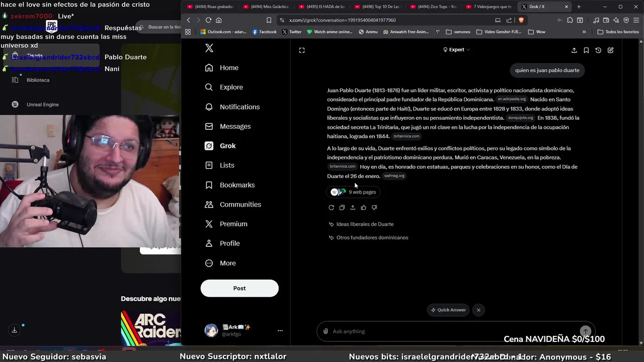The width and height of the screenshot is (644, 362).
Task: Click the browser address bar URL
Action: [x=342, y=20]
